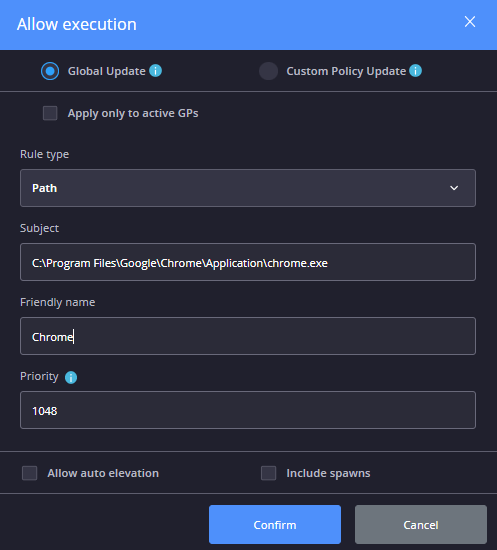The width and height of the screenshot is (497, 550).
Task: Click the Subject path input field
Action: coord(248,262)
